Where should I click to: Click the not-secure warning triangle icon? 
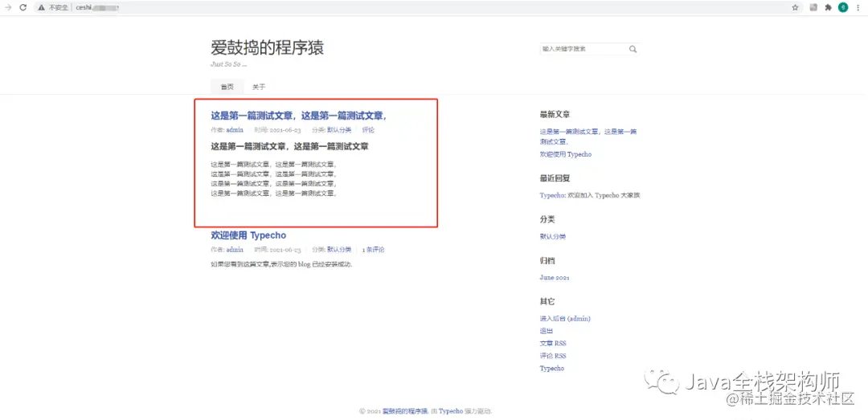tap(41, 8)
